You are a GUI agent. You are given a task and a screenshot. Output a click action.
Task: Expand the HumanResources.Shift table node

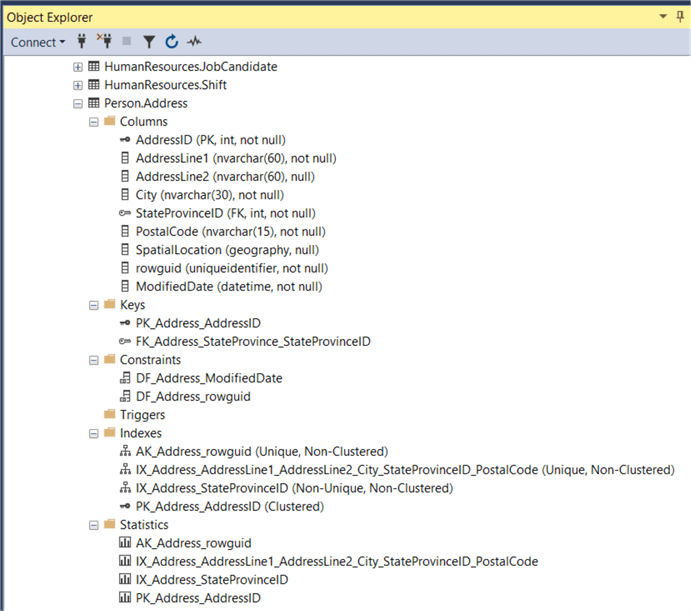(x=78, y=85)
